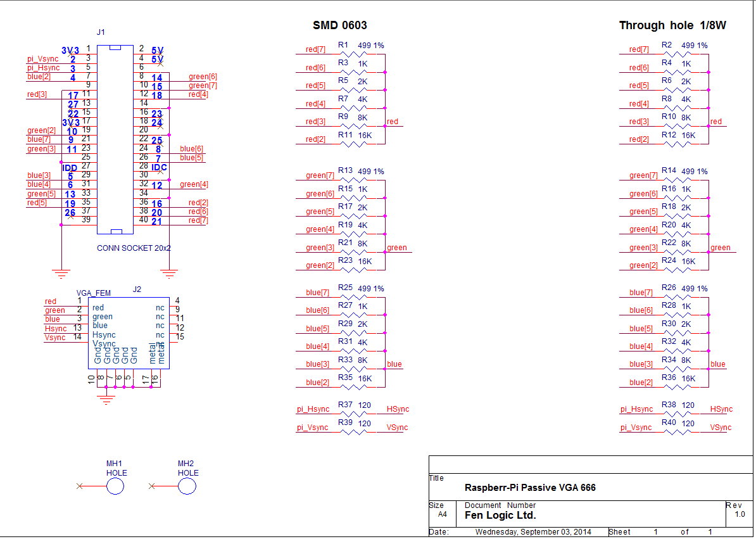The height and width of the screenshot is (539, 756).
Task: Select the R25 reference designator label
Action: tap(345, 288)
